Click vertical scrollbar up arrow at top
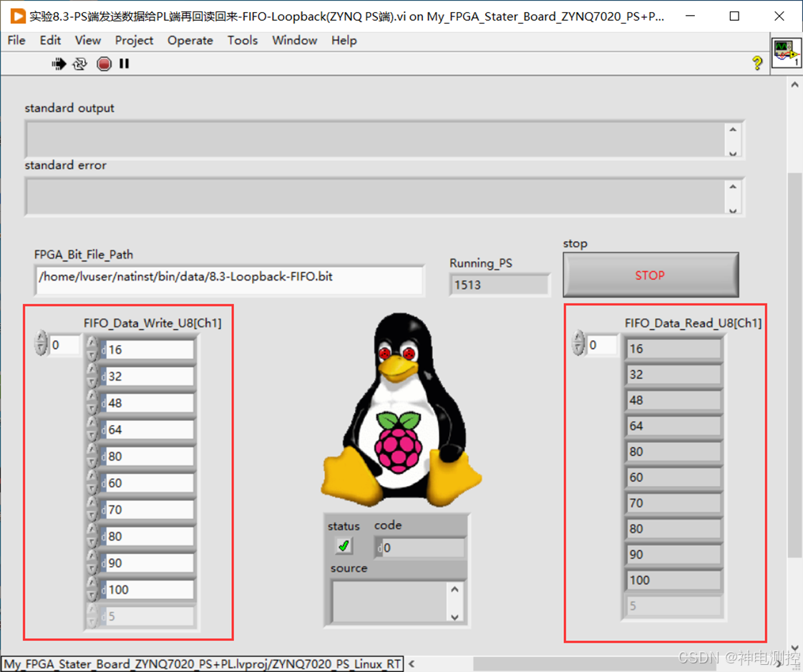The height and width of the screenshot is (672, 803). click(x=794, y=84)
